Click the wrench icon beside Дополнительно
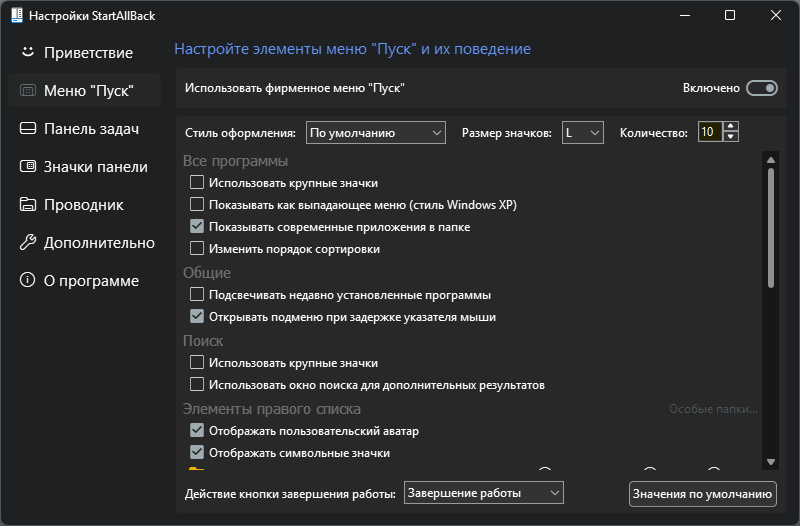800x526 pixels. coord(28,242)
